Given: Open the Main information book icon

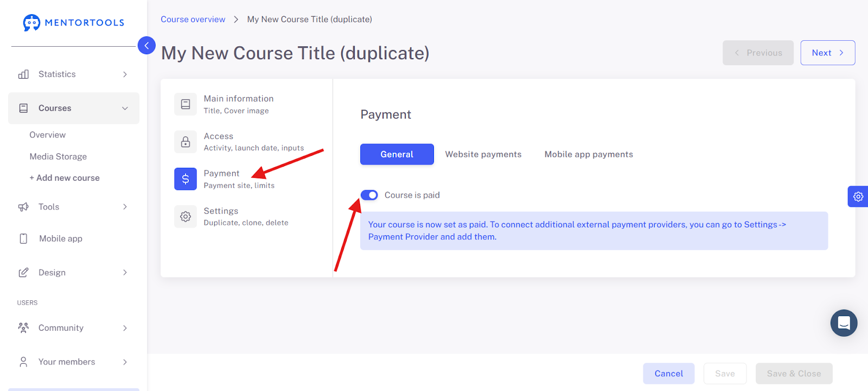Looking at the screenshot, I should tap(186, 104).
